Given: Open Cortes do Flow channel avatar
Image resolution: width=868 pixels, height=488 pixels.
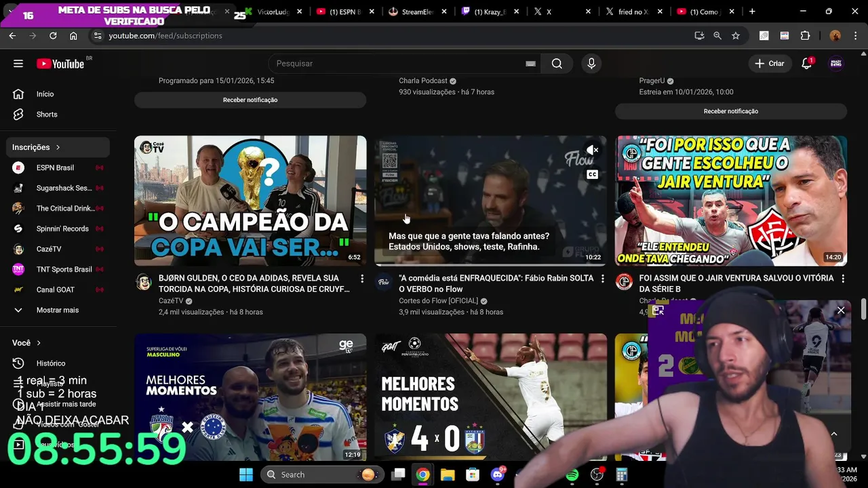Looking at the screenshot, I should pos(384,282).
